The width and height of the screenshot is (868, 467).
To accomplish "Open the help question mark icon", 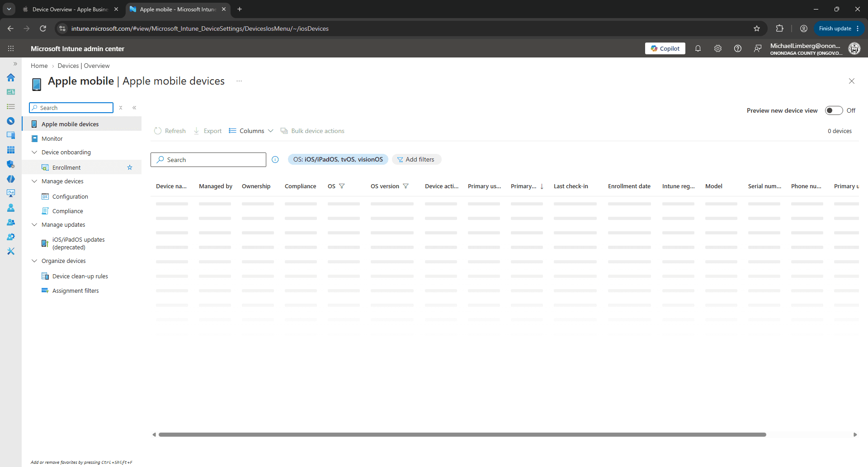I will [x=738, y=48].
